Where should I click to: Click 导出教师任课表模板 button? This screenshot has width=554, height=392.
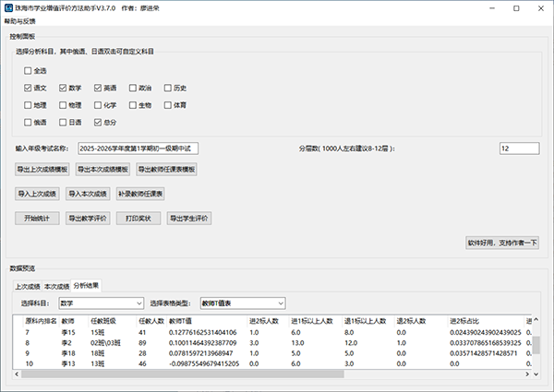pyautogui.click(x=166, y=170)
